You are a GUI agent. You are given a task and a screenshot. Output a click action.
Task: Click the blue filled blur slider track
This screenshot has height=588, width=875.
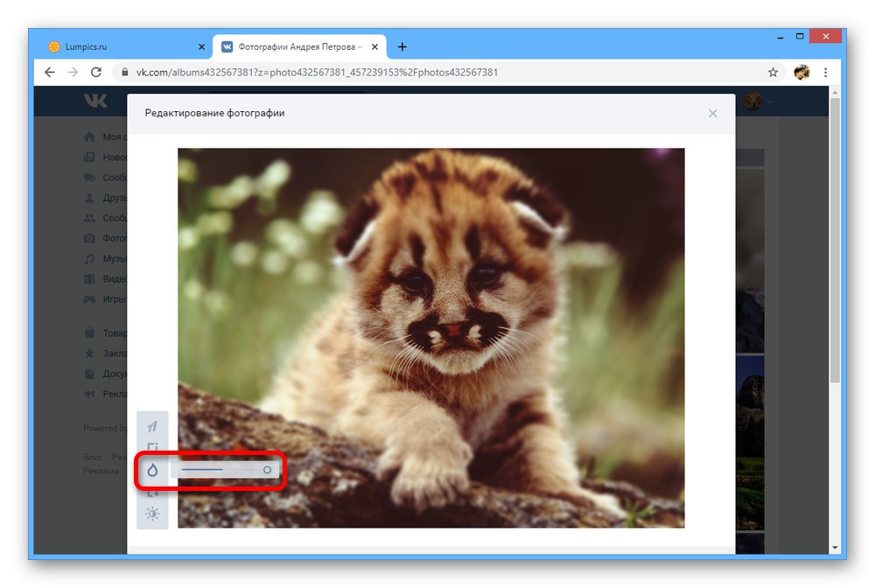[x=202, y=470]
